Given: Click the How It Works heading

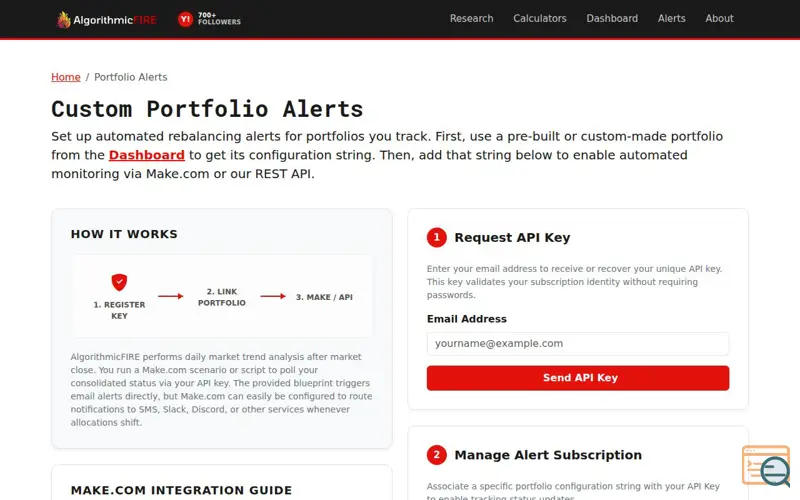Looking at the screenshot, I should pyautogui.click(x=124, y=234).
